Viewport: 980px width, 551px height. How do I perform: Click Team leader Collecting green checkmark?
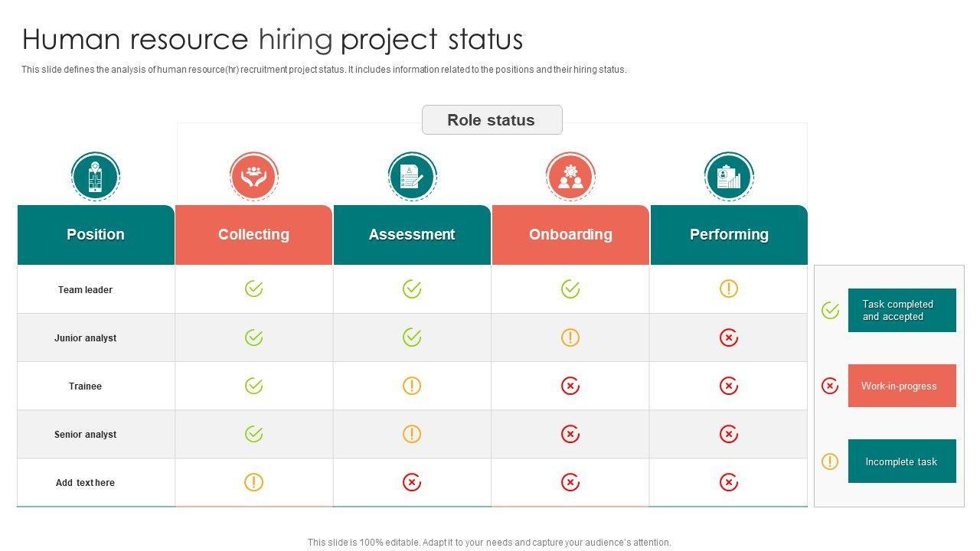pyautogui.click(x=253, y=289)
